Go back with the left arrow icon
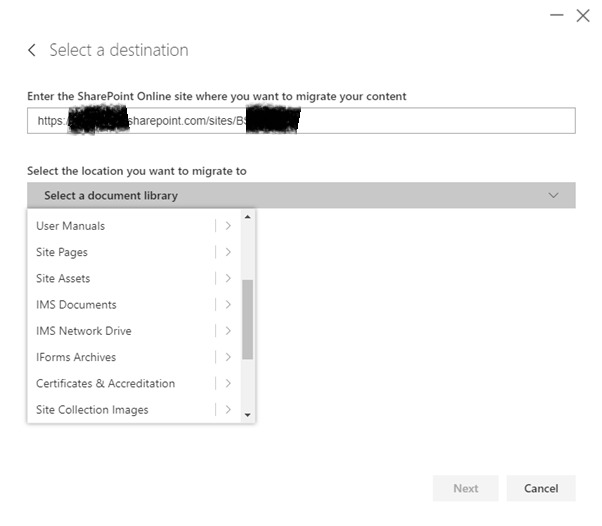The height and width of the screenshot is (526, 602). coord(32,50)
